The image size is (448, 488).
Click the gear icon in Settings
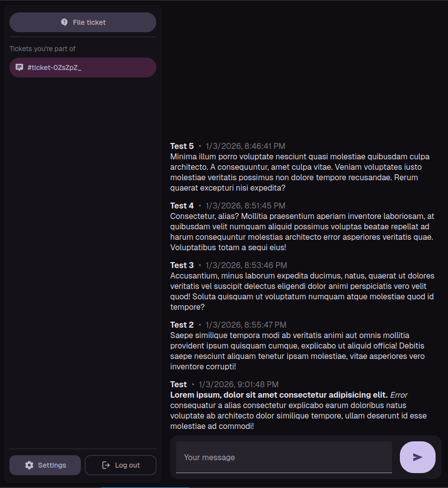pyautogui.click(x=29, y=465)
